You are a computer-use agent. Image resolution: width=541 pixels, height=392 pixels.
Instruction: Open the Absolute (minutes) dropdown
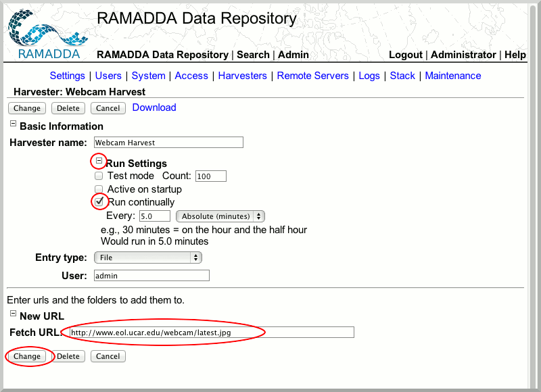[x=220, y=216]
